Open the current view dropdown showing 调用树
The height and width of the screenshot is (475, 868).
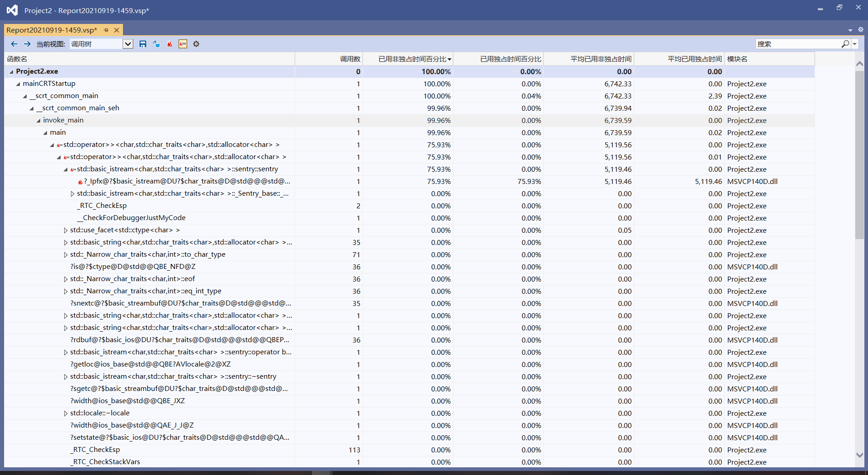tap(128, 44)
